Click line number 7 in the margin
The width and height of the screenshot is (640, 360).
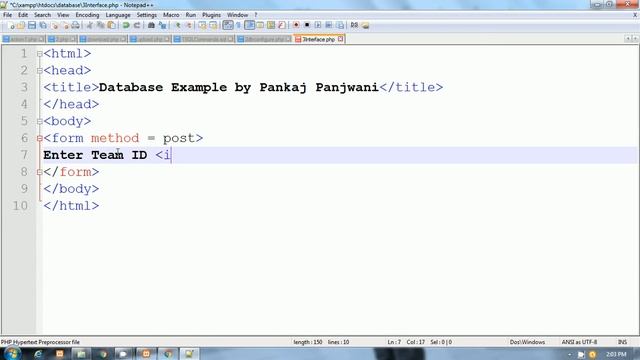[24, 155]
